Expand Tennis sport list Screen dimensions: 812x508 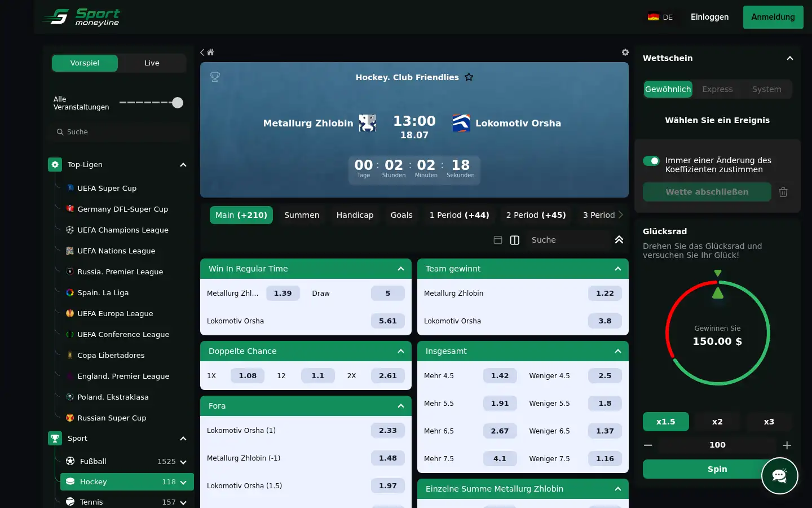click(183, 503)
